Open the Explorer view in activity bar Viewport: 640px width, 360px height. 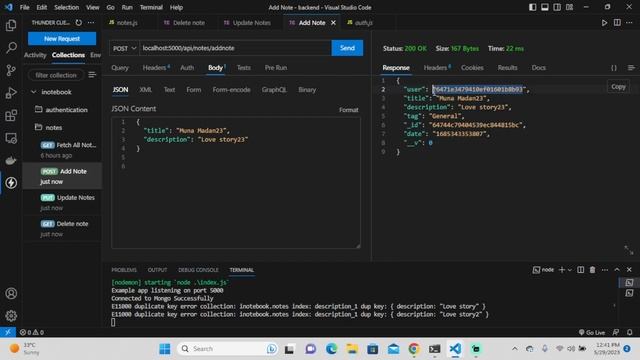point(11,25)
